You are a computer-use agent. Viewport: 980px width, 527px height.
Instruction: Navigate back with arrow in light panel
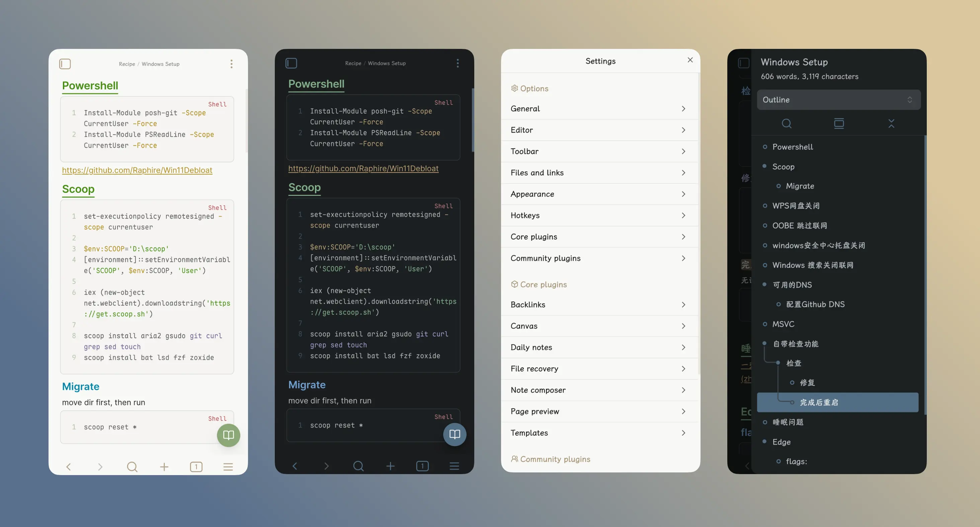69,467
